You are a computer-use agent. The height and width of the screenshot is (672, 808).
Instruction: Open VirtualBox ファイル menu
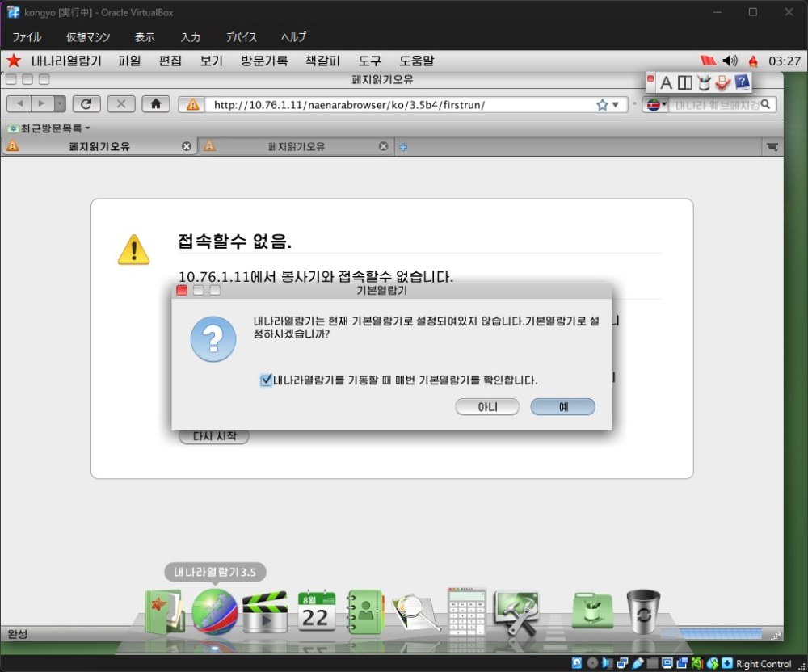tap(27, 37)
